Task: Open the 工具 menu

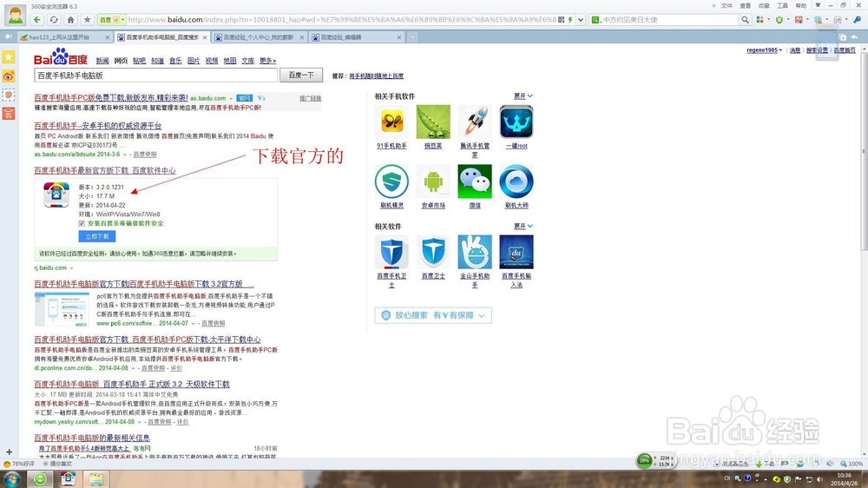Action: (x=782, y=5)
